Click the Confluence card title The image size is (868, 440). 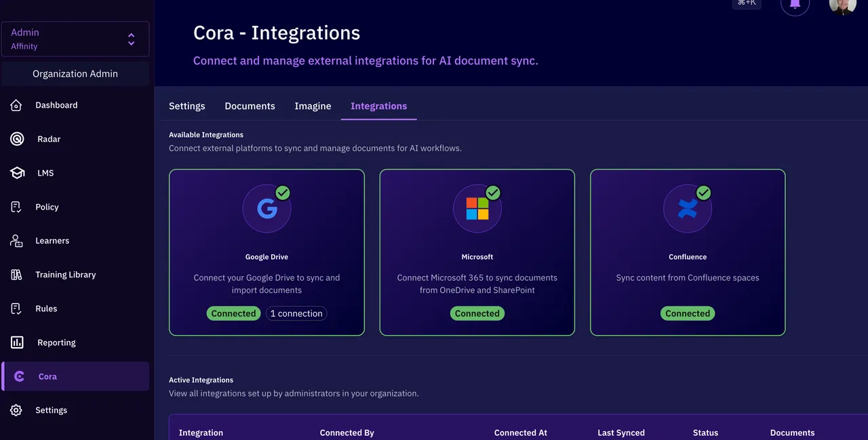(x=688, y=257)
